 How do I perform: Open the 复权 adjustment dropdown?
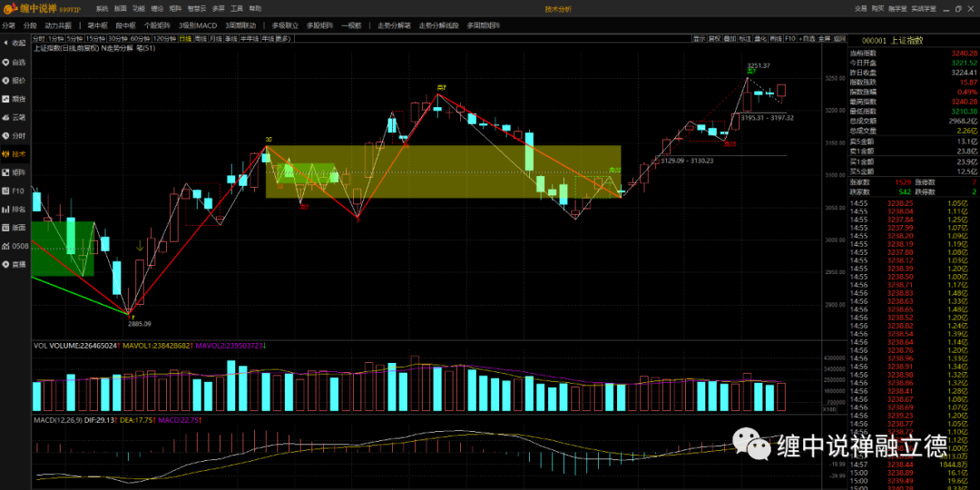[x=714, y=39]
